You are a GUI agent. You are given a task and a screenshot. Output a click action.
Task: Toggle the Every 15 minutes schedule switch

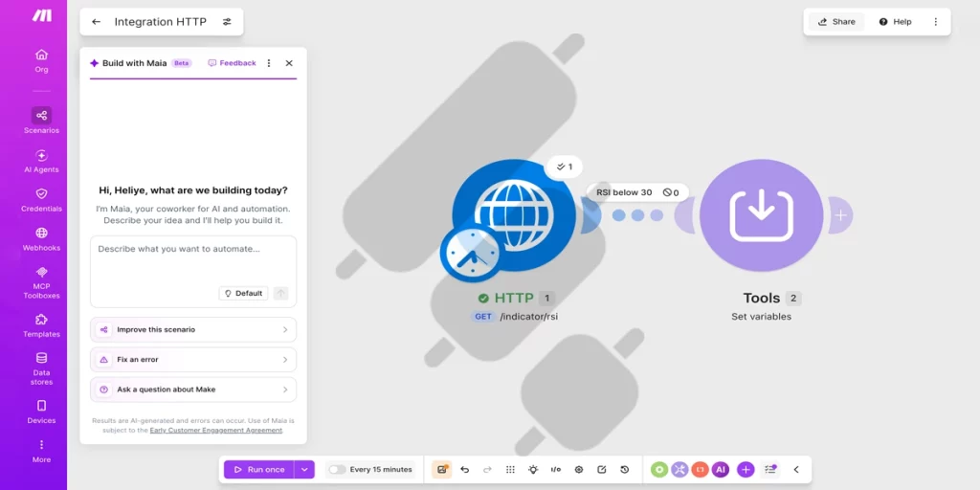click(338, 469)
